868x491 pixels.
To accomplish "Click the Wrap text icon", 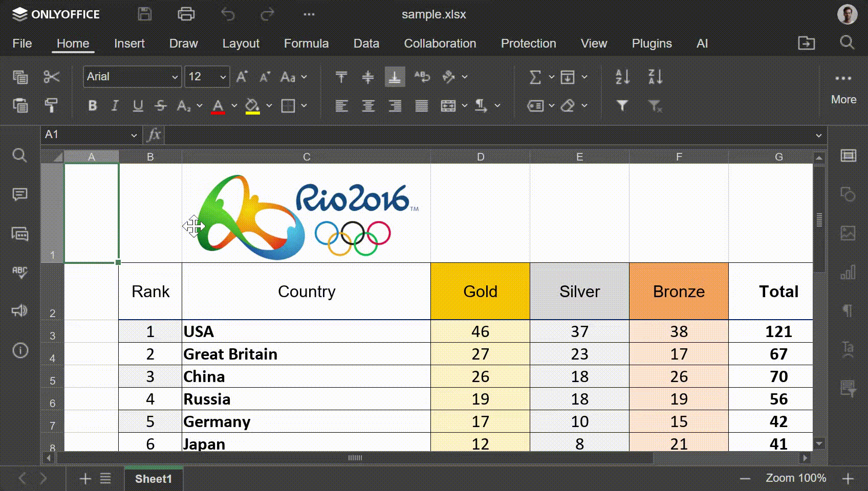I will (x=422, y=77).
